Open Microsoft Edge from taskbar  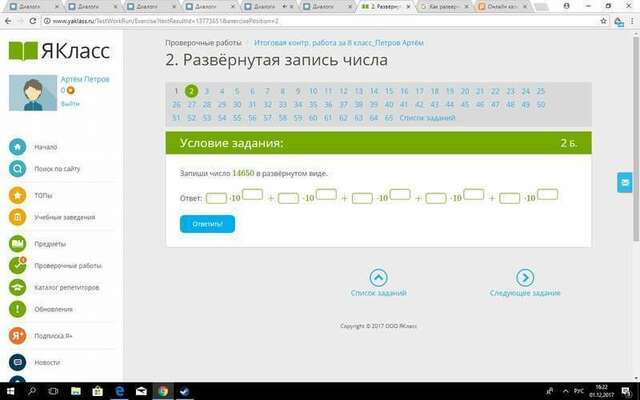(x=119, y=391)
